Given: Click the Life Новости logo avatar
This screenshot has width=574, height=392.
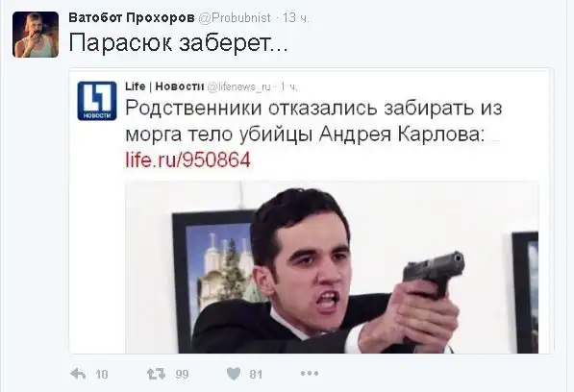Looking at the screenshot, I should pos(97,101).
